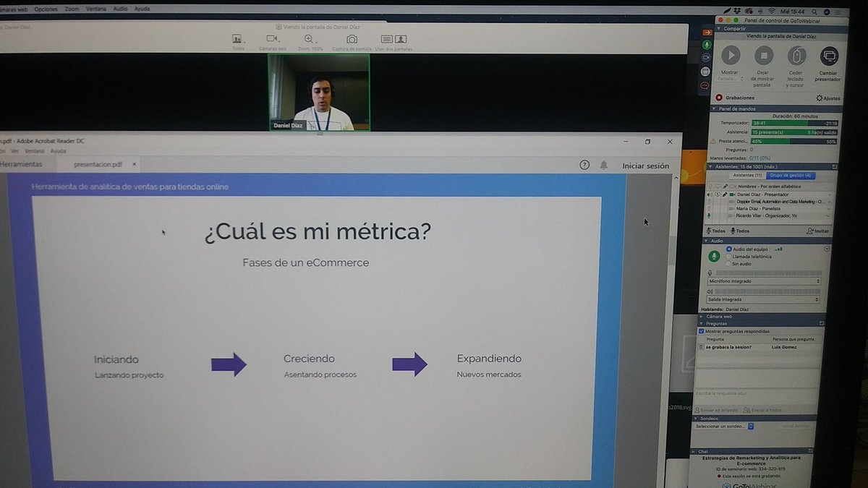This screenshot has height=488, width=868.
Task: Click the red Grabaciones record icon
Action: 719,98
